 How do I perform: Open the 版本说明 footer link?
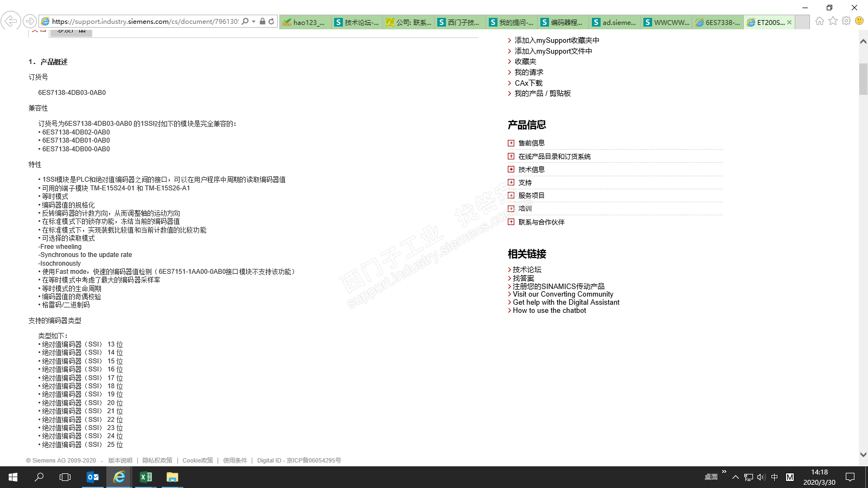(x=120, y=460)
